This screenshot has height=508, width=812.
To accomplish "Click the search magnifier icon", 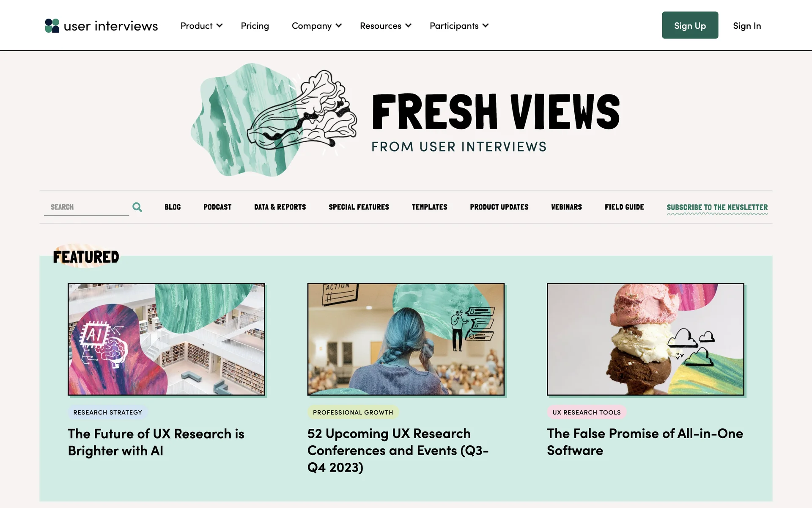I will pyautogui.click(x=137, y=207).
